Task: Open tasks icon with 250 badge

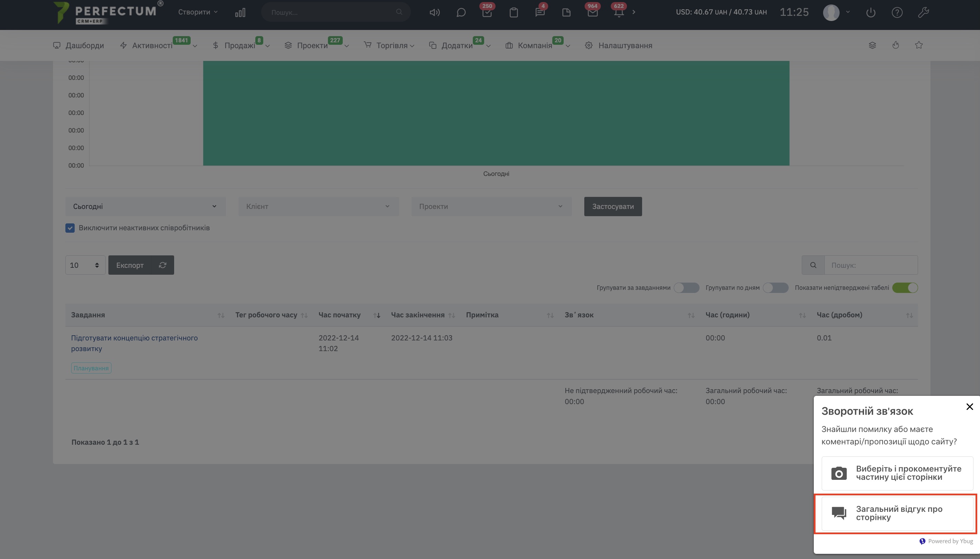Action: point(487,12)
